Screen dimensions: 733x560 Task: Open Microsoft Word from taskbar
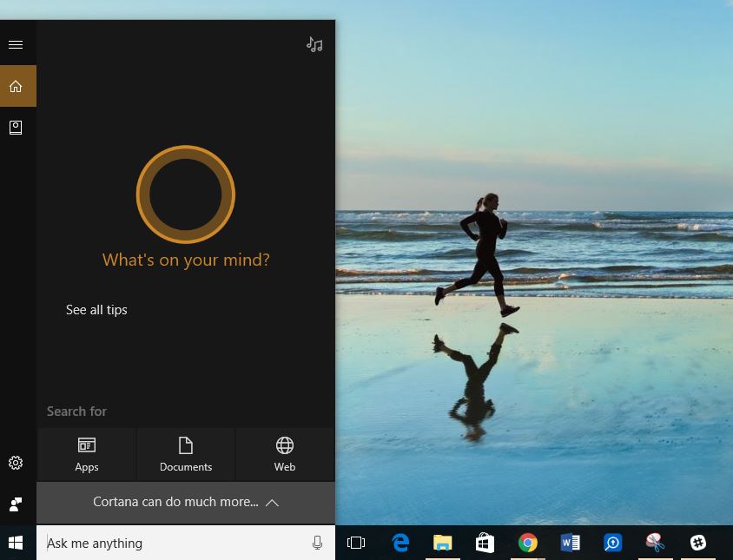[x=570, y=543]
